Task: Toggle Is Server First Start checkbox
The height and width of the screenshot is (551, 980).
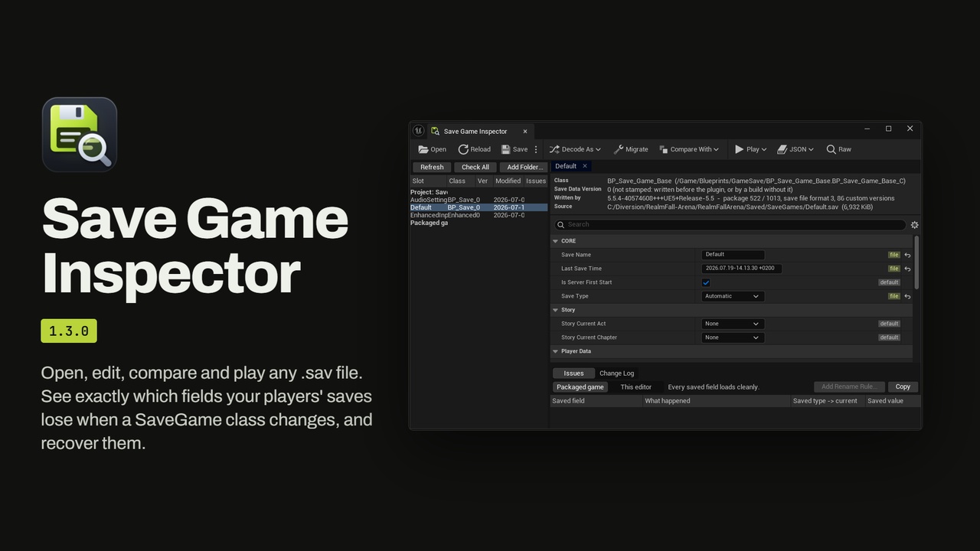Action: 706,282
